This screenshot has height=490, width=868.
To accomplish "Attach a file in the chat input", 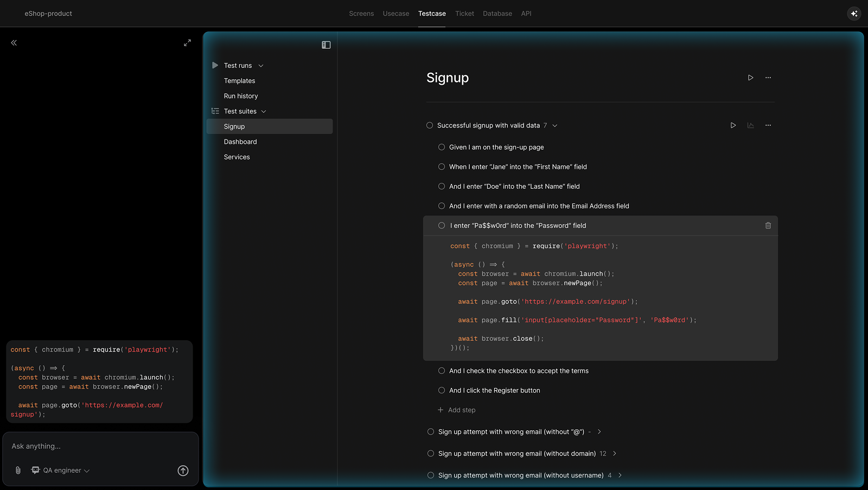I will [17, 470].
